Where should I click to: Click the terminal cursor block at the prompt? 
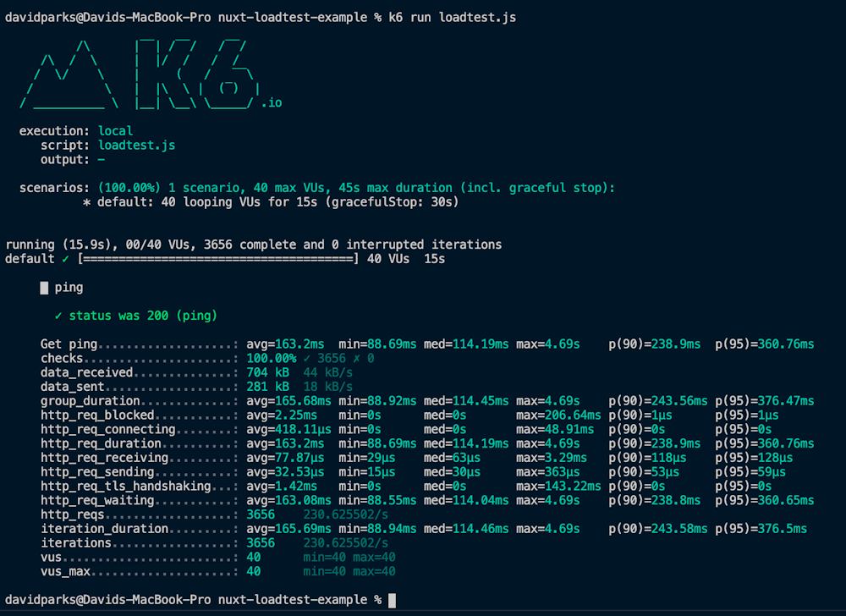(393, 601)
